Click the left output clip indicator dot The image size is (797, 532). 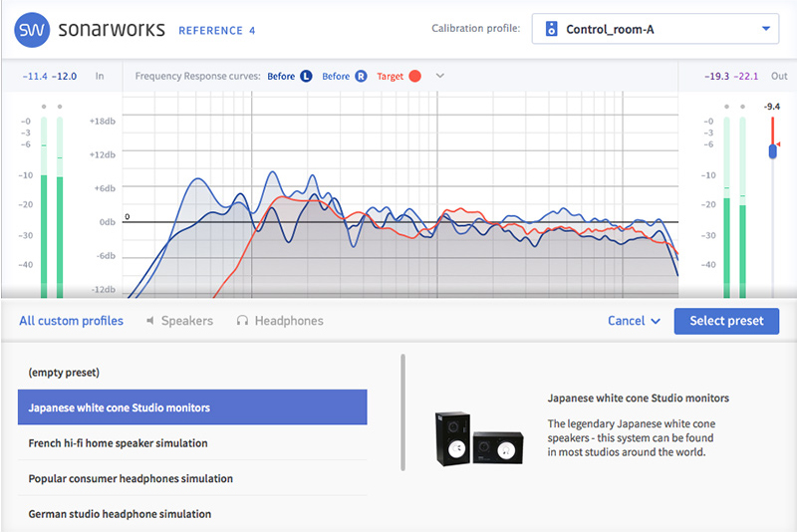727,107
